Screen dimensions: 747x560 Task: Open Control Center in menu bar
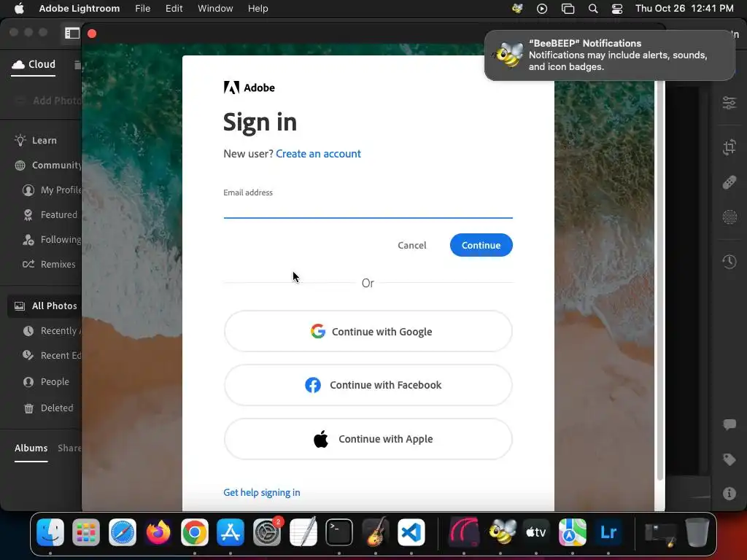click(x=617, y=9)
